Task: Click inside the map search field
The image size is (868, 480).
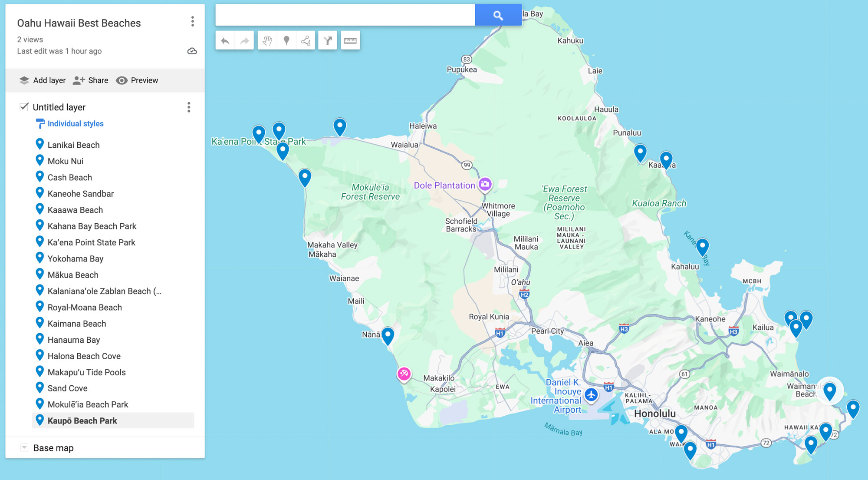Action: point(345,15)
